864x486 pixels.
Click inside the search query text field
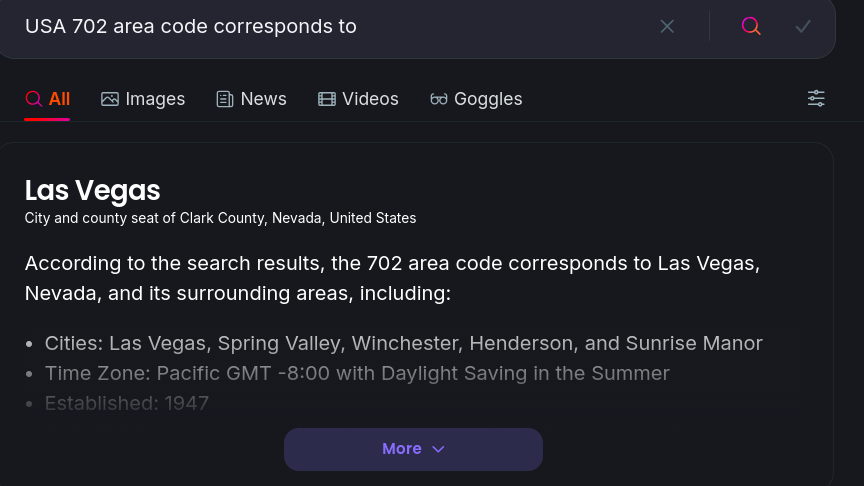tap(336, 26)
